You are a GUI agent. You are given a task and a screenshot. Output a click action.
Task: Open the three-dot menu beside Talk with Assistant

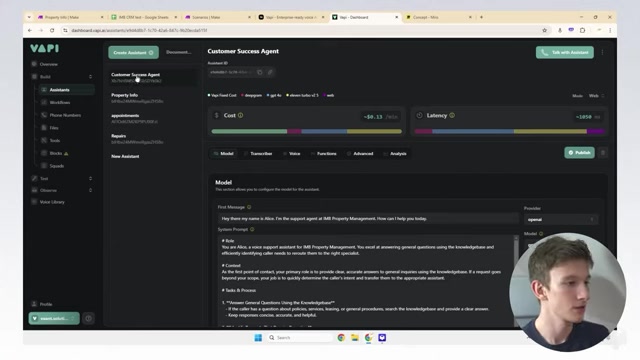click(x=602, y=52)
